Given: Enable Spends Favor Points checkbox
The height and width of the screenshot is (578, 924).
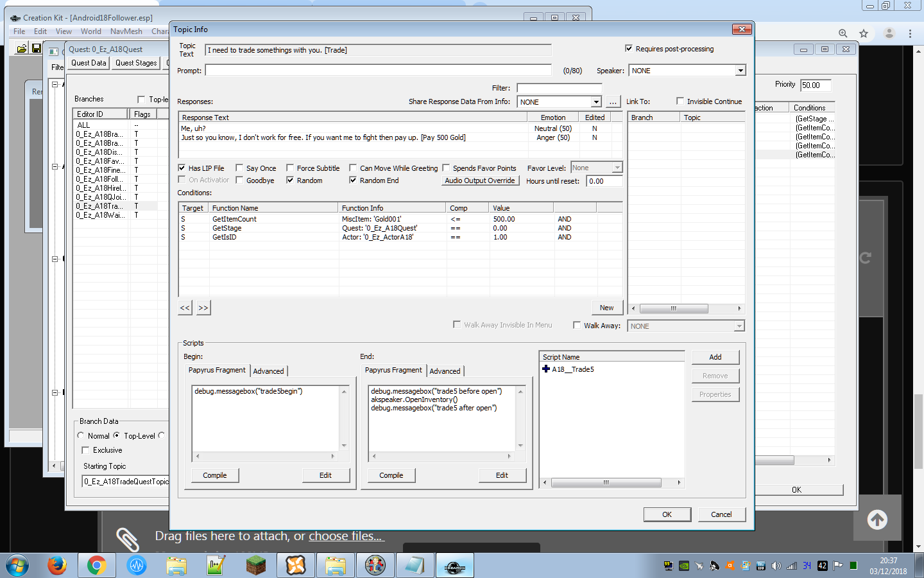Looking at the screenshot, I should (x=446, y=168).
